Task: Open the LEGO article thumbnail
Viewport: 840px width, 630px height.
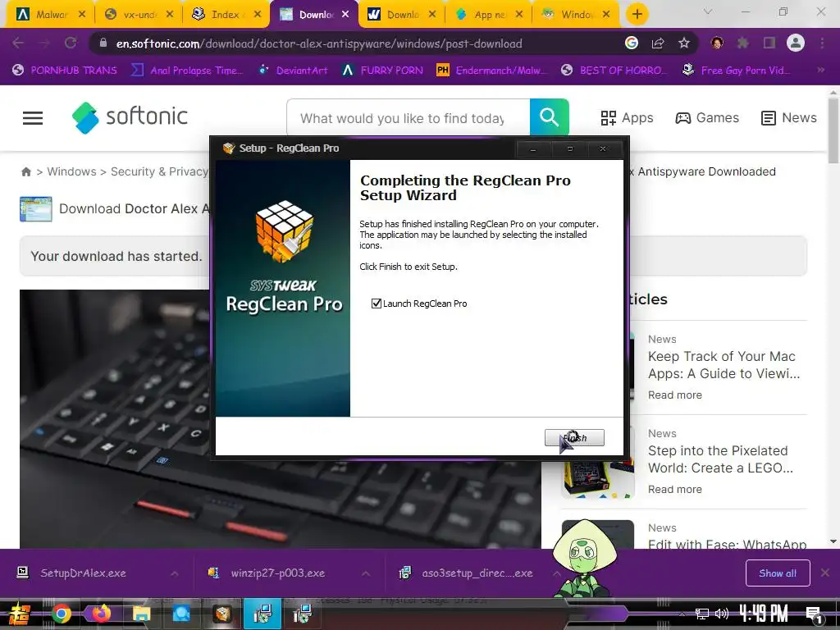Action: click(x=598, y=463)
